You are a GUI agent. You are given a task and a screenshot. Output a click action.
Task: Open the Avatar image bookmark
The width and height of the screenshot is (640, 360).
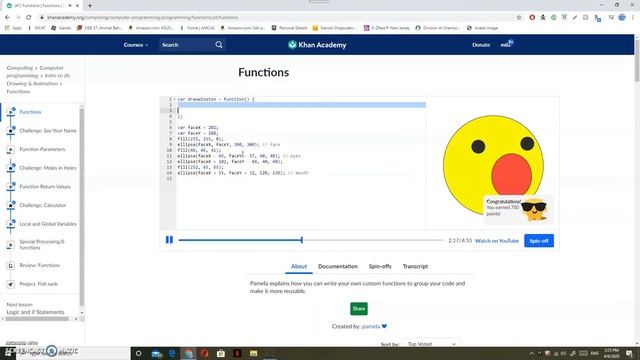pos(482,28)
